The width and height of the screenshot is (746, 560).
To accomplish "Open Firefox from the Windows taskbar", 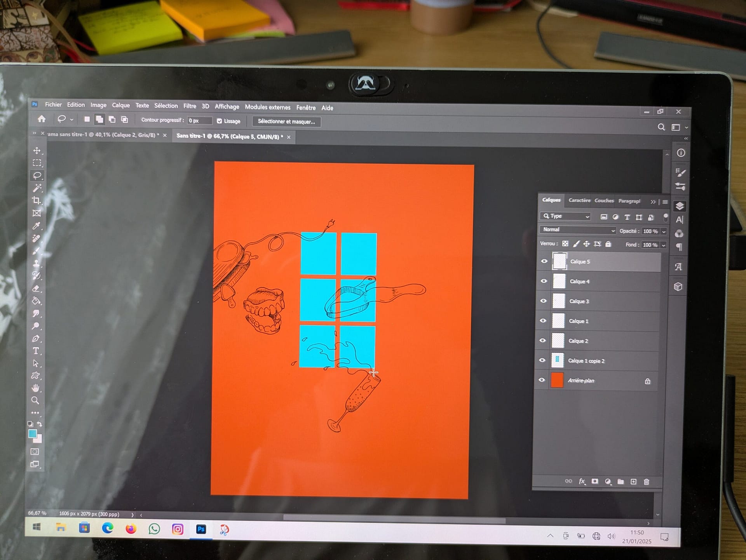I will (131, 529).
